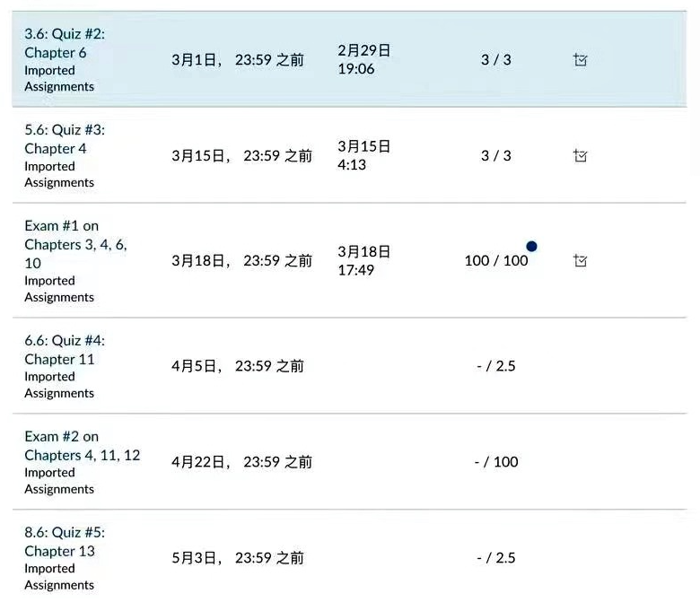Open the 5.6: Quiz #3: Chapter 4 assignment
The image size is (700, 611).
tap(65, 139)
